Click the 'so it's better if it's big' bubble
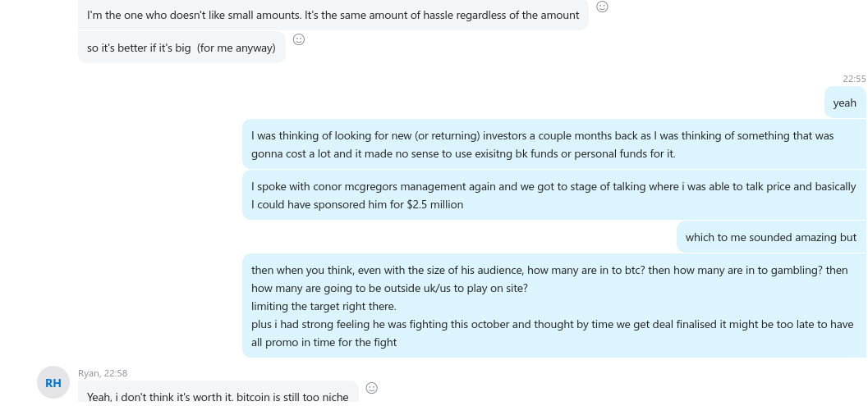 [x=181, y=48]
